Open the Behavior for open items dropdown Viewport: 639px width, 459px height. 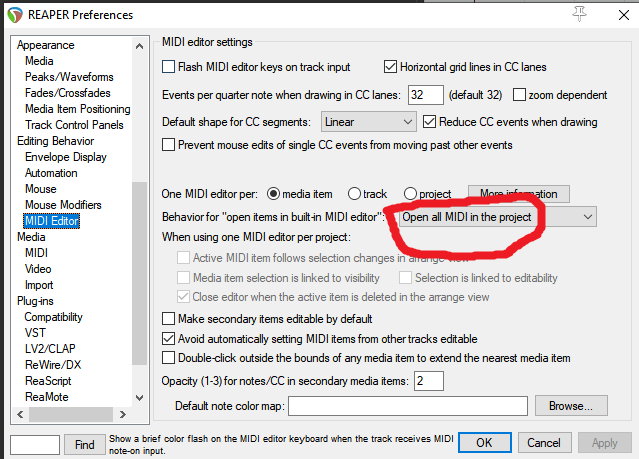pyautogui.click(x=498, y=217)
